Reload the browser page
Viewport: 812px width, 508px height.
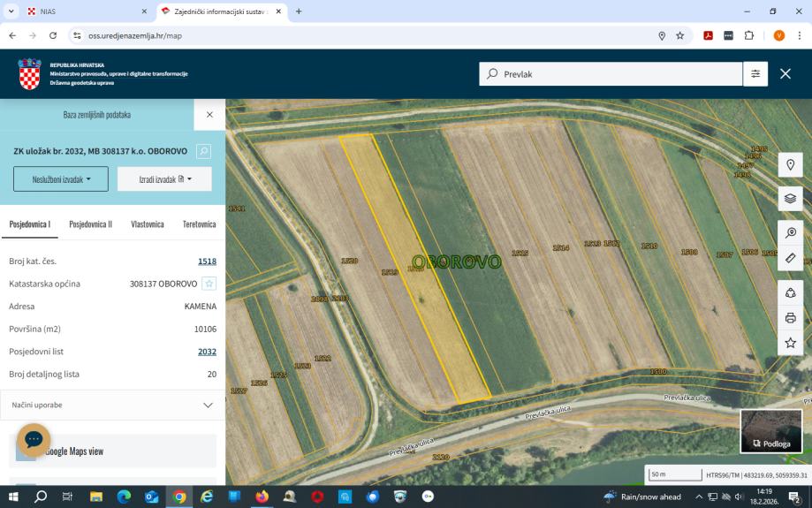53,35
